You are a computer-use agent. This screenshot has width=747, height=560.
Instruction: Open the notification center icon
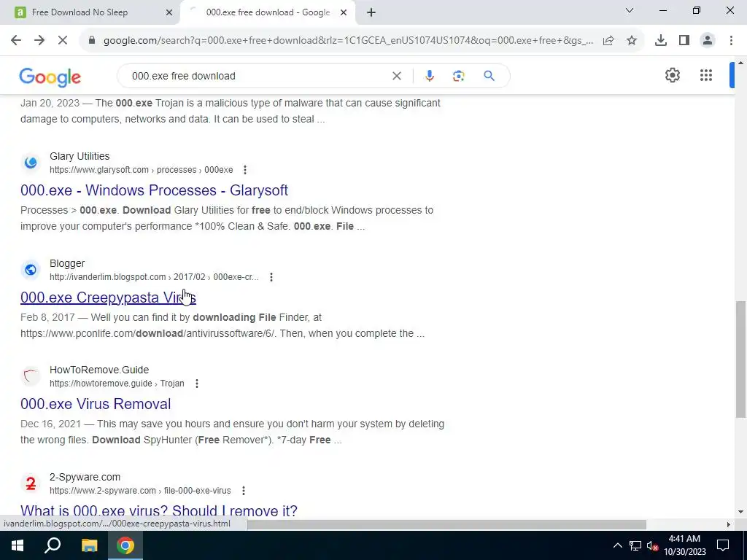coord(723,545)
